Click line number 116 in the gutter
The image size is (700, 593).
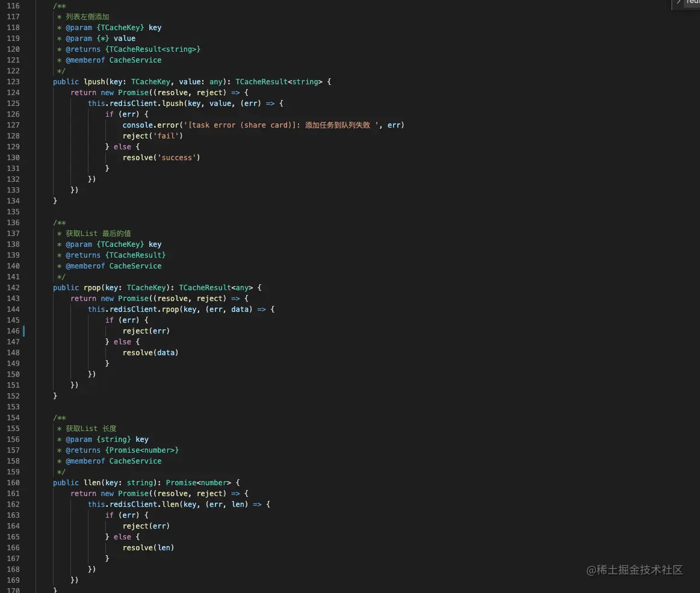[13, 6]
